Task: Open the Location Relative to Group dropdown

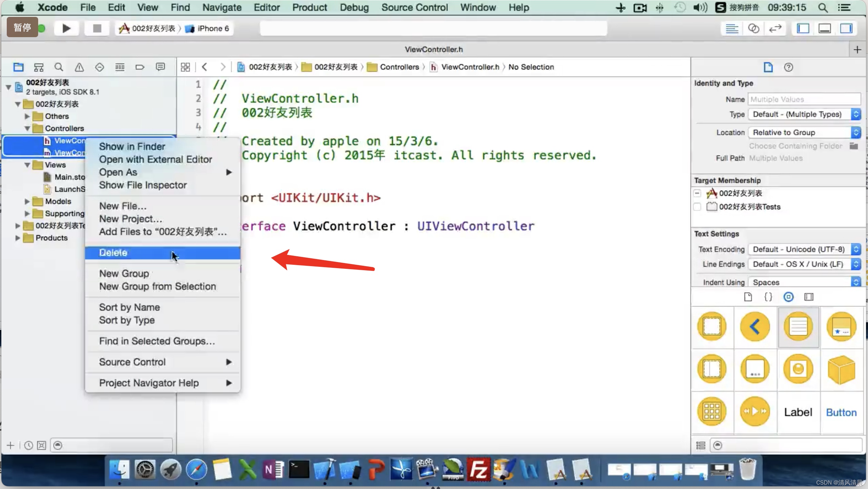Action: coord(804,132)
